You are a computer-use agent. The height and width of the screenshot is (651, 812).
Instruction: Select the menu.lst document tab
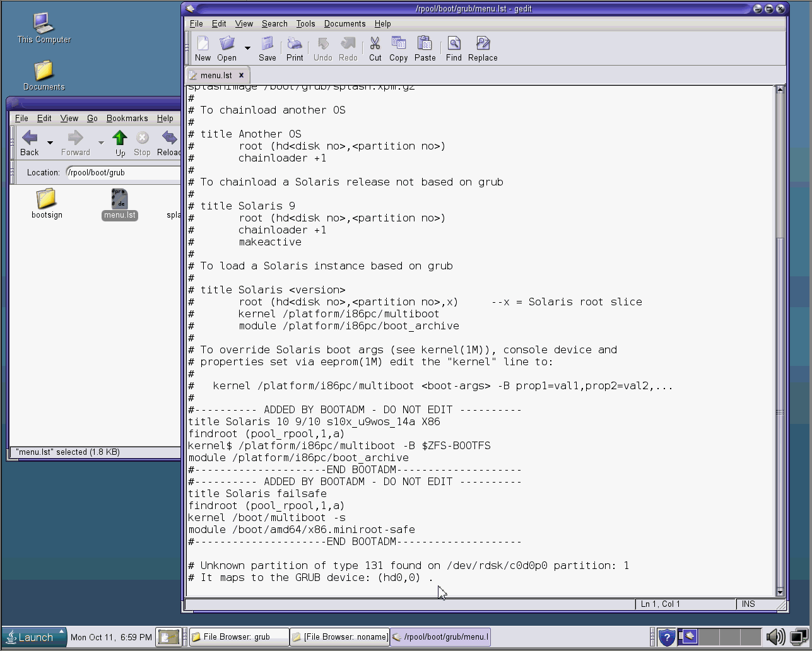click(x=216, y=75)
